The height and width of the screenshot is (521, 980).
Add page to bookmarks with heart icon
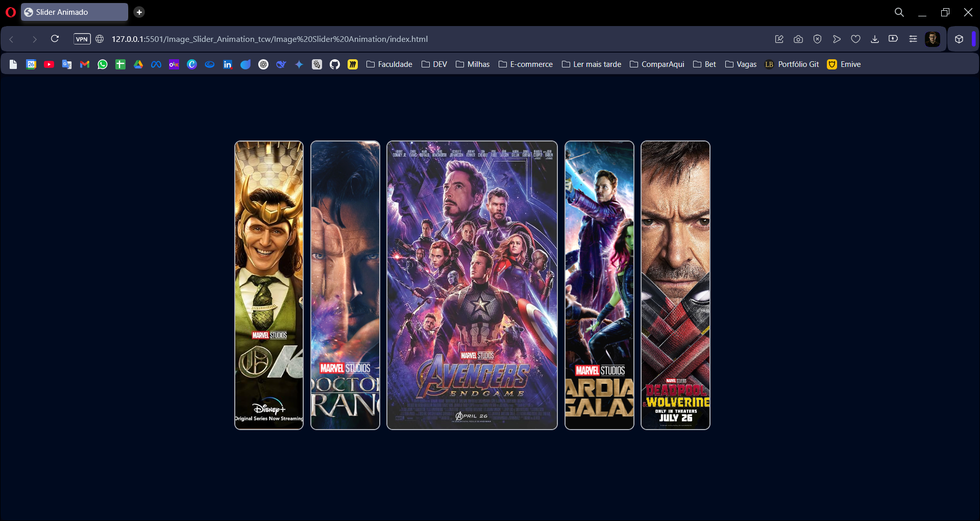click(x=855, y=39)
